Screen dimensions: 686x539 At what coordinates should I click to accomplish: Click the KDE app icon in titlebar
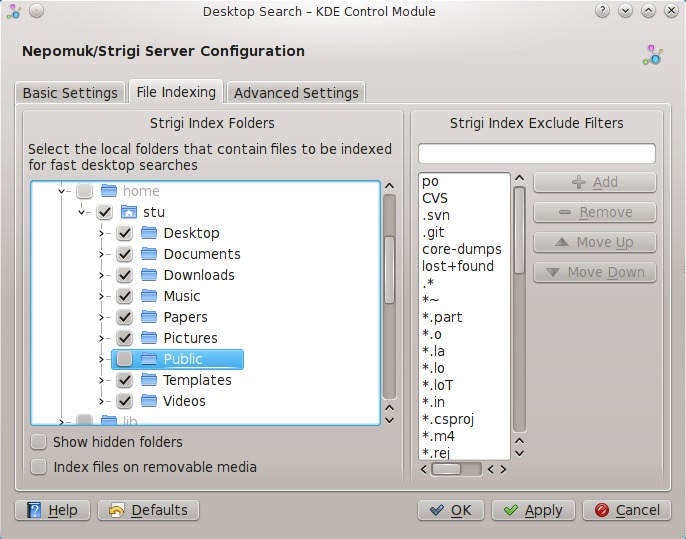(x=13, y=11)
